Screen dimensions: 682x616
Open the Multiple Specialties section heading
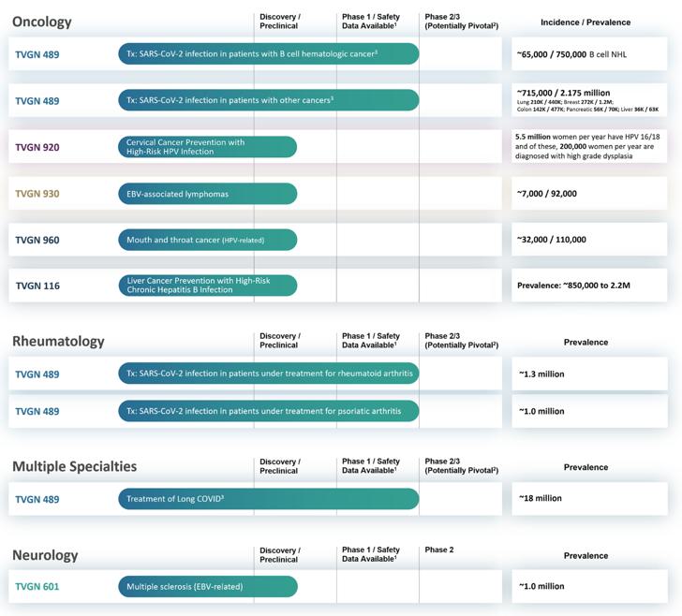(x=74, y=466)
